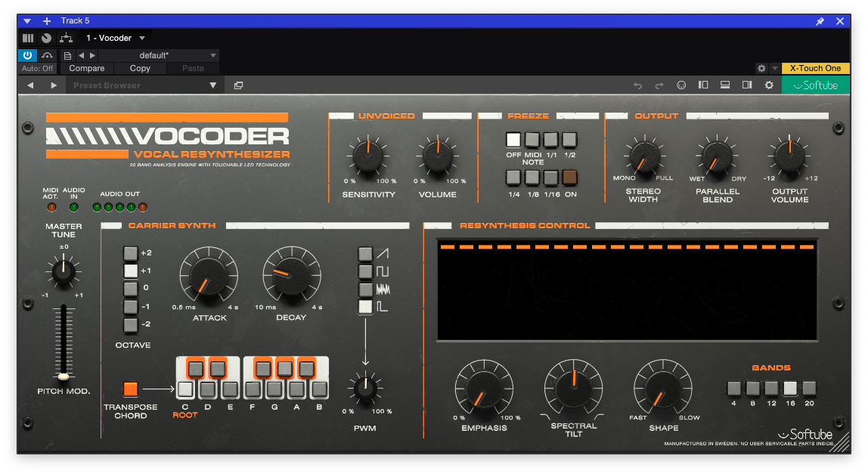Click the detach window icon beside Preset Browser
868x474 pixels.
(x=239, y=85)
